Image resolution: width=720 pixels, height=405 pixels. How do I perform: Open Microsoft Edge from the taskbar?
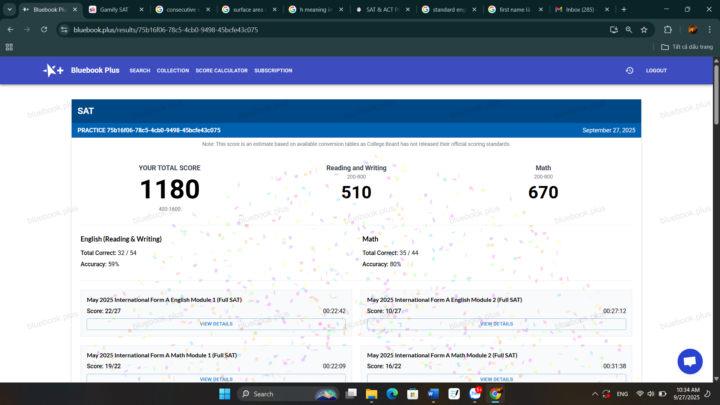pyautogui.click(x=392, y=394)
